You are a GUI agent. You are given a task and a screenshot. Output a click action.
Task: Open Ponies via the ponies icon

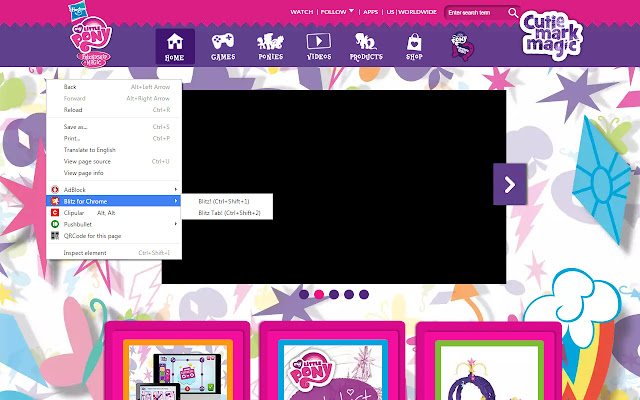[270, 42]
